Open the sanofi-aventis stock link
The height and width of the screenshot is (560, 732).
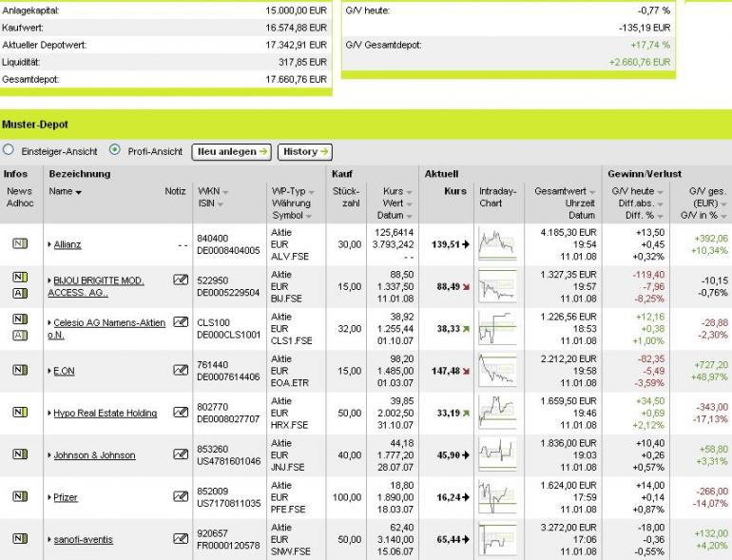pos(83,539)
